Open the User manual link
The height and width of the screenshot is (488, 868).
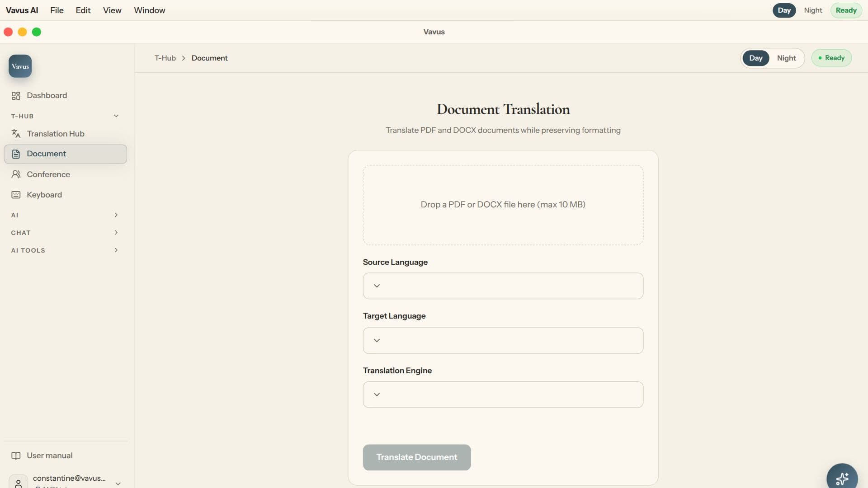tap(65, 455)
